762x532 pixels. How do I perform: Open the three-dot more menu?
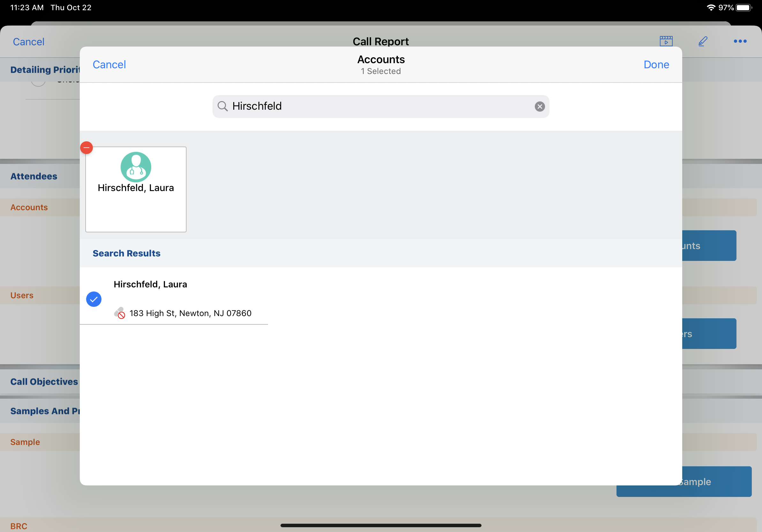pos(740,41)
